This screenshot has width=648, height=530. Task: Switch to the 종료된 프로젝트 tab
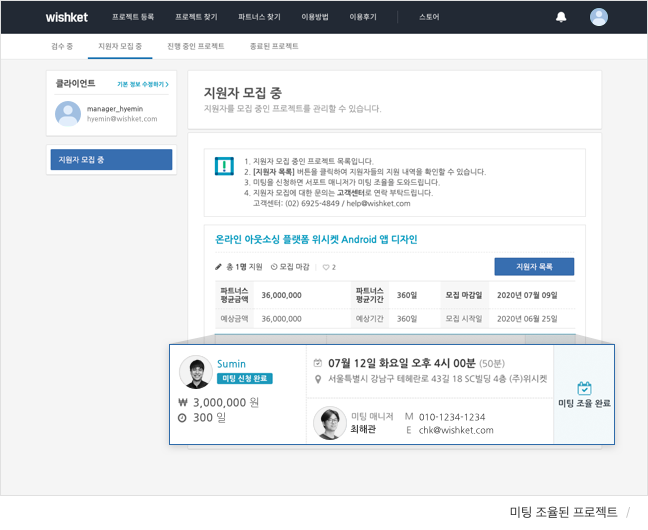274,46
